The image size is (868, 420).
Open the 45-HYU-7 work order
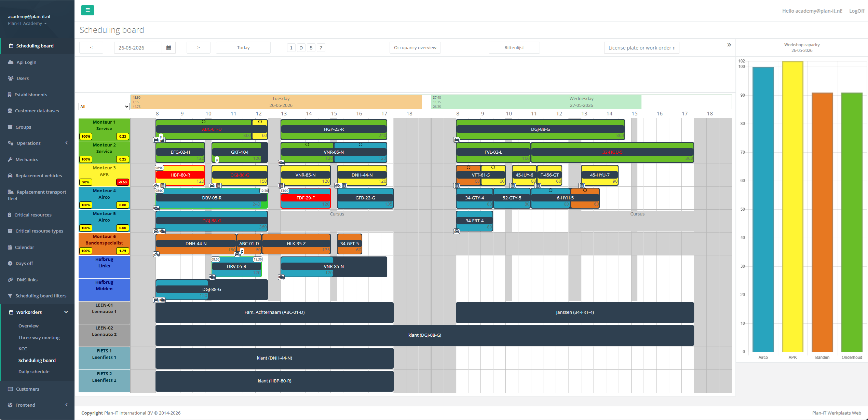(600, 175)
